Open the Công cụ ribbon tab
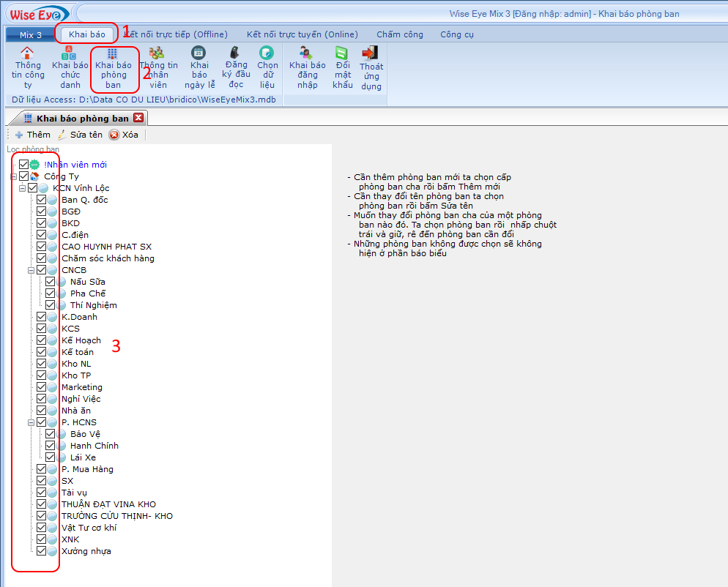Viewport: 728px width, 587px height. [456, 34]
